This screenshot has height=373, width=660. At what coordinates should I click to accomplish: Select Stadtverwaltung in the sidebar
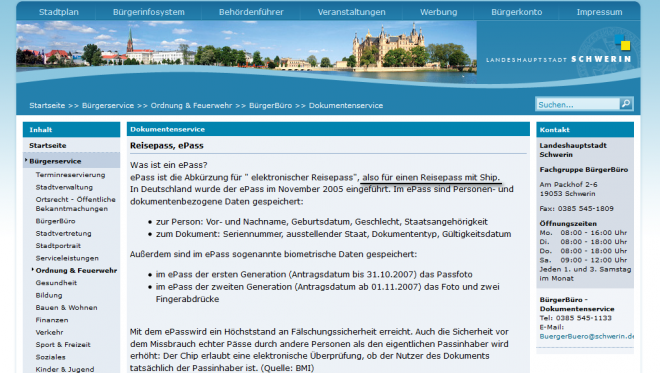[x=64, y=187]
